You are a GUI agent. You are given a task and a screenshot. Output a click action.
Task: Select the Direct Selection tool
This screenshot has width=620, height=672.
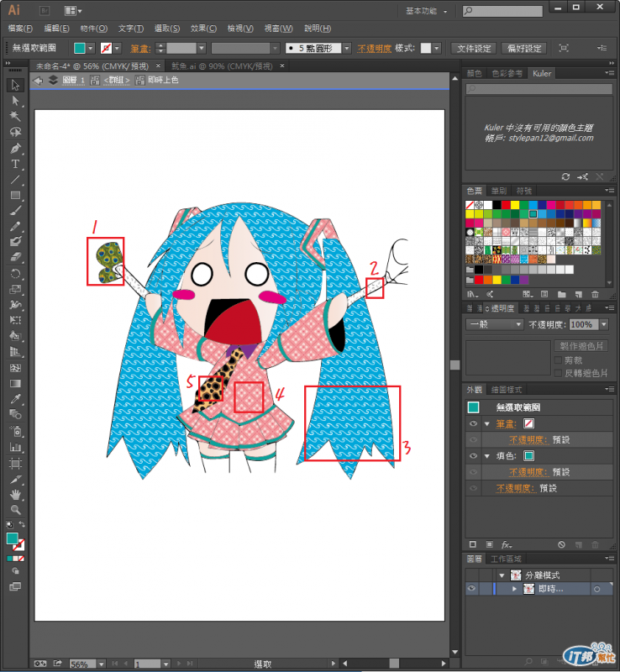point(15,101)
